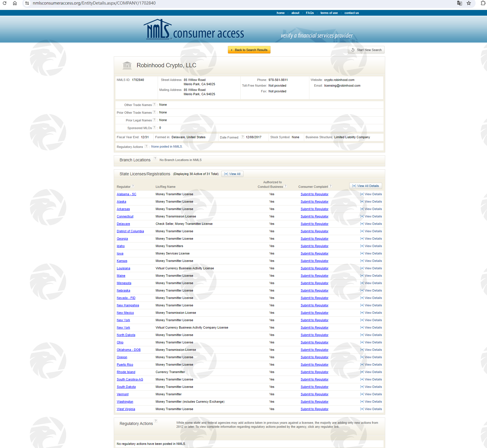Screen dimensions: 487x448
Task: Open the Alaska regulator link
Action: [121, 201]
